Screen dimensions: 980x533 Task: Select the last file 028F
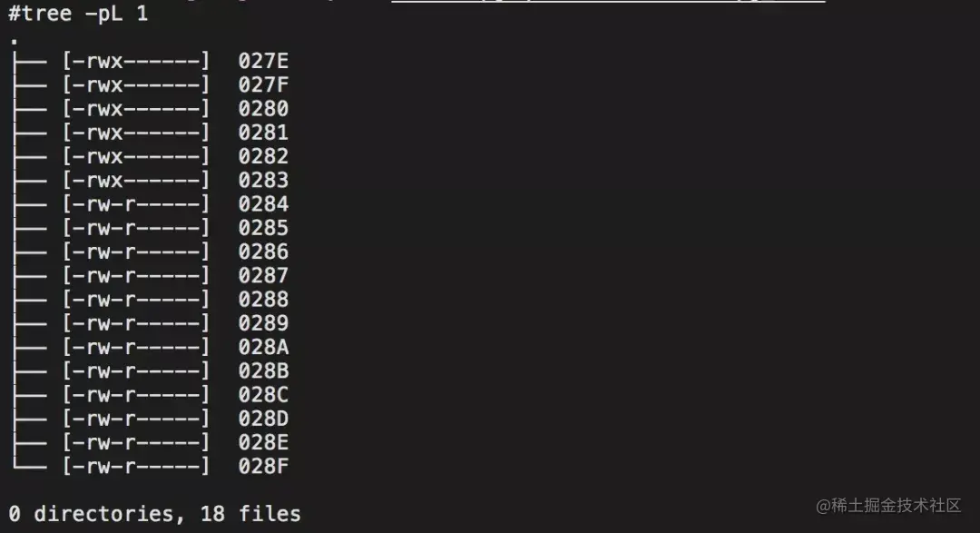pyautogui.click(x=263, y=466)
